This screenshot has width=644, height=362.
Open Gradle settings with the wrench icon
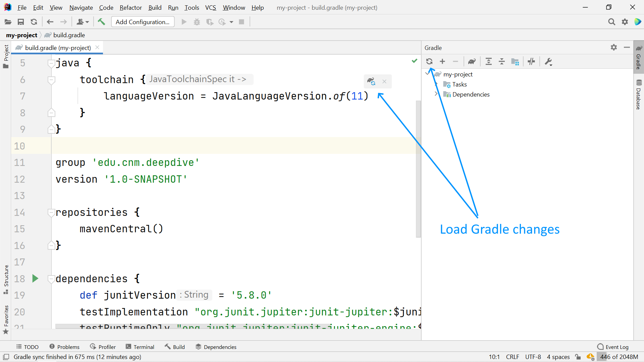(548, 61)
